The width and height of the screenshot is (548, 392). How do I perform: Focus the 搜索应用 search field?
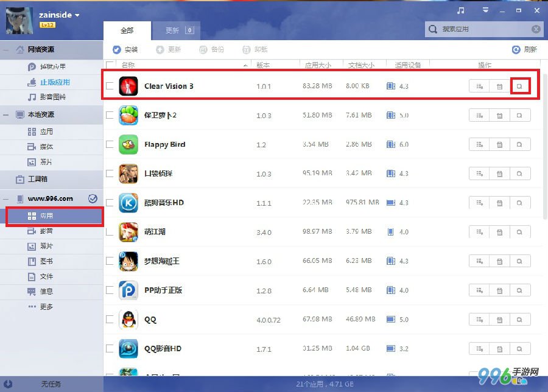pyautogui.click(x=484, y=29)
